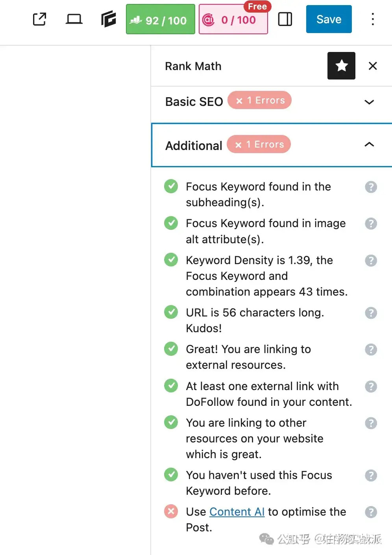
Task: Open help icon beside Keyword Density result
Action: click(371, 261)
